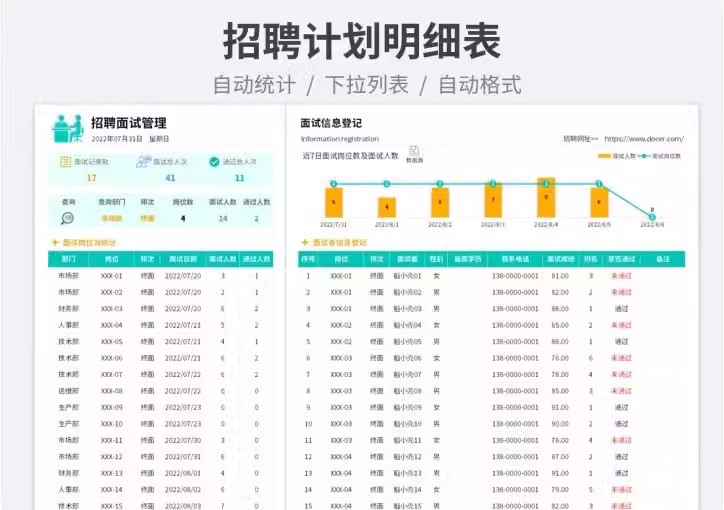
Task: Select the 部门 column header
Action: [x=68, y=259]
